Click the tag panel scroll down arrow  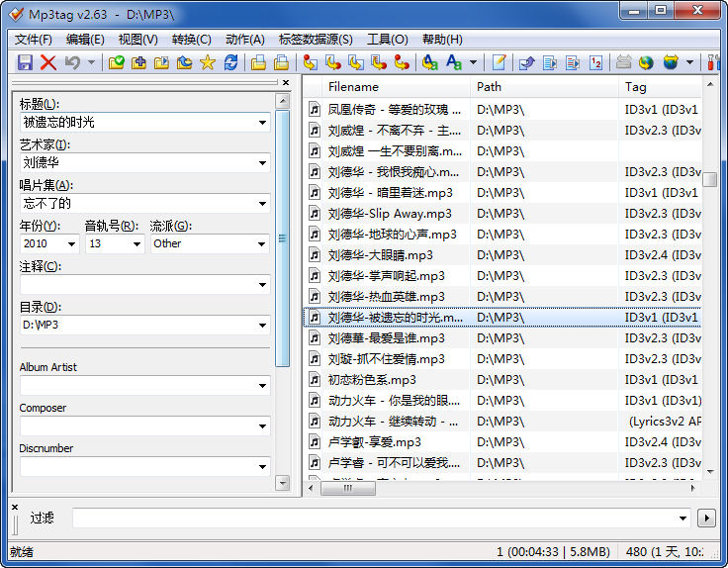pos(282,483)
